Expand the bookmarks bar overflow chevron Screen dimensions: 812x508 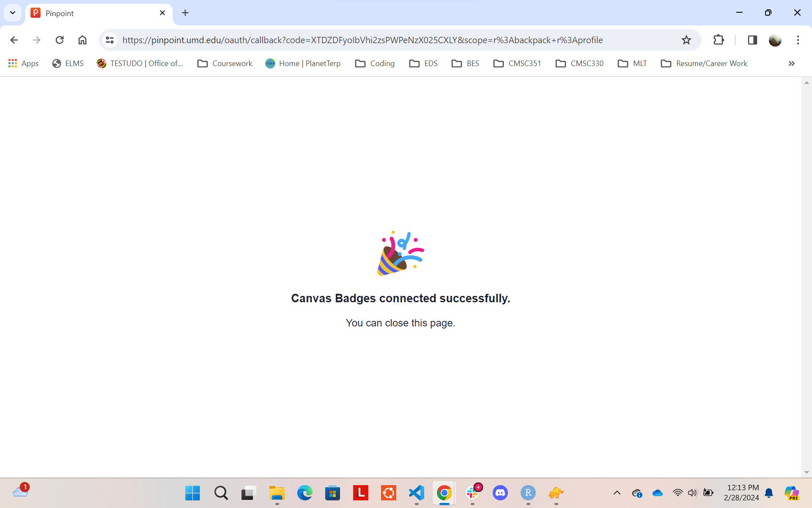click(792, 63)
